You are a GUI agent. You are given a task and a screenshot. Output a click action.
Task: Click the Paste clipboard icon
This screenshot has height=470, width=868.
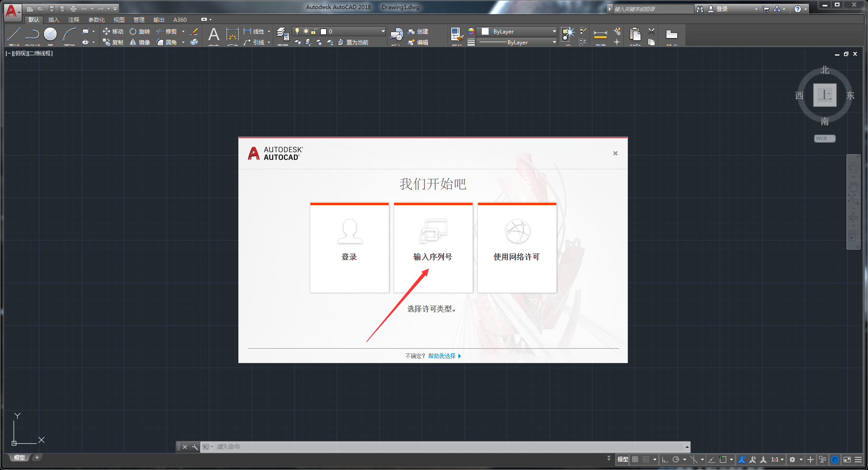[x=635, y=34]
